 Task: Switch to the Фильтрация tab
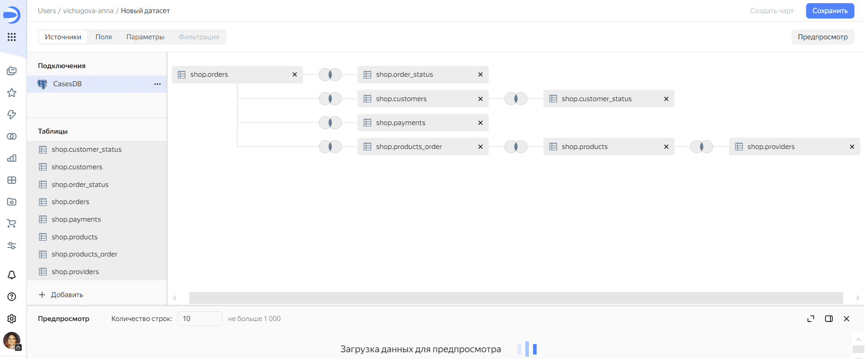click(199, 37)
